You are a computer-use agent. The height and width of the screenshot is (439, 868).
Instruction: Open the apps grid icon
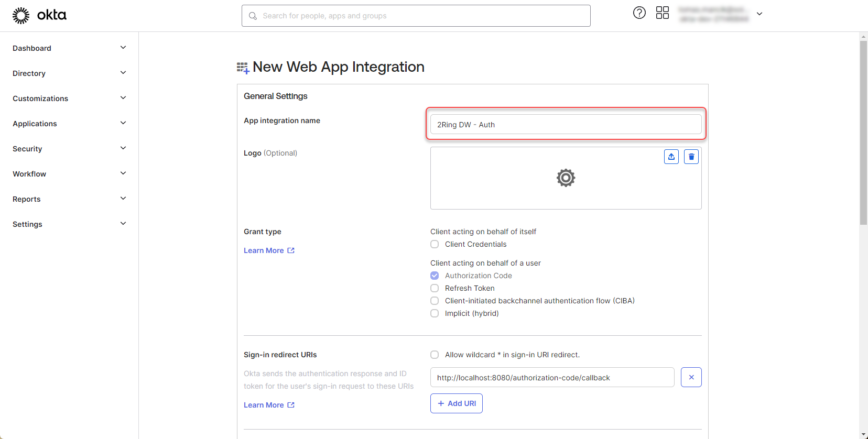pyautogui.click(x=662, y=13)
